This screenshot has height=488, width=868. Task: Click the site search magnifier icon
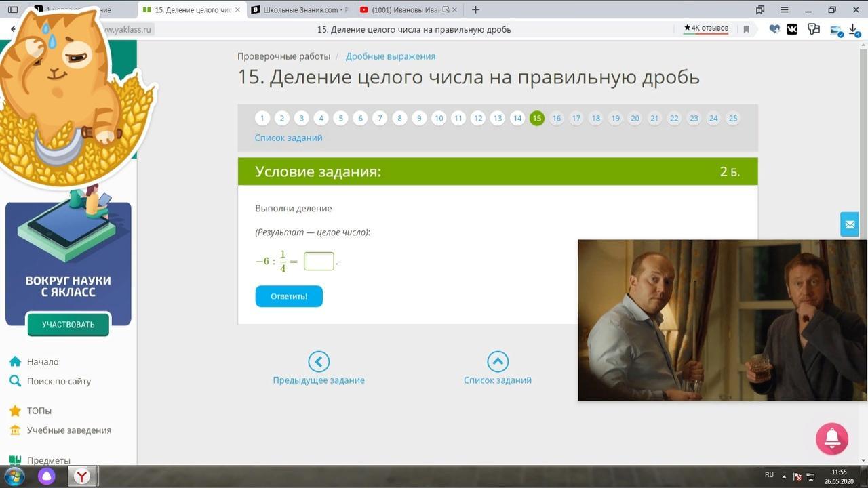point(15,381)
